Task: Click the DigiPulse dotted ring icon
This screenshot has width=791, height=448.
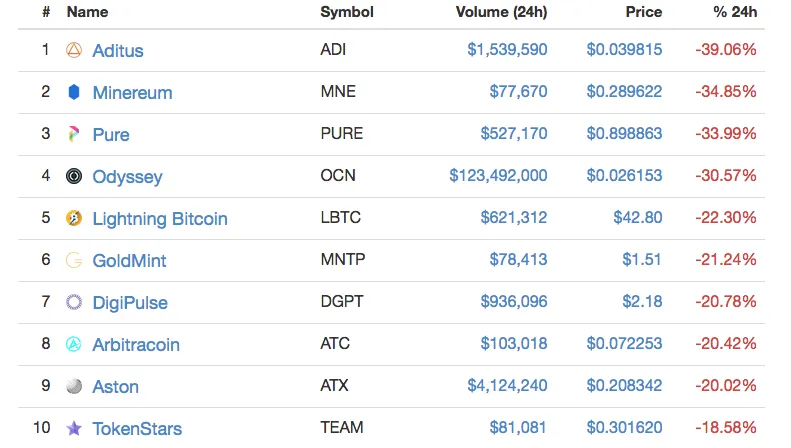Action: click(74, 302)
